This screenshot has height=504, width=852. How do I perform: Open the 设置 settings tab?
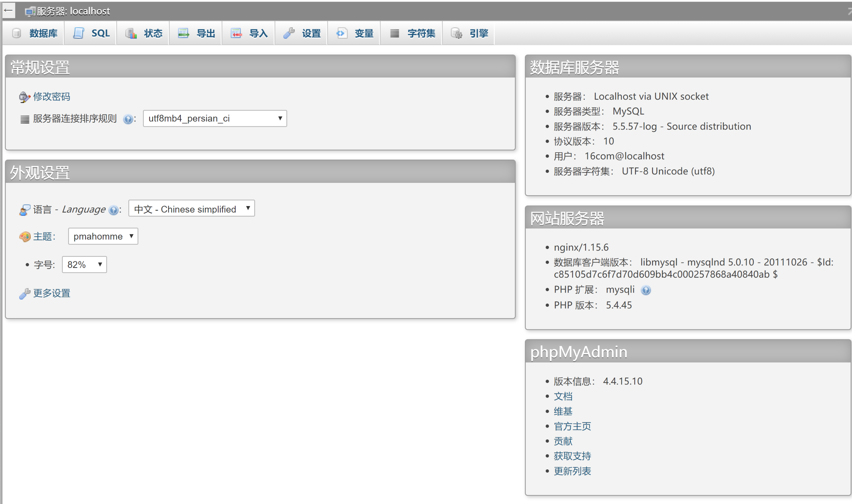pos(301,33)
